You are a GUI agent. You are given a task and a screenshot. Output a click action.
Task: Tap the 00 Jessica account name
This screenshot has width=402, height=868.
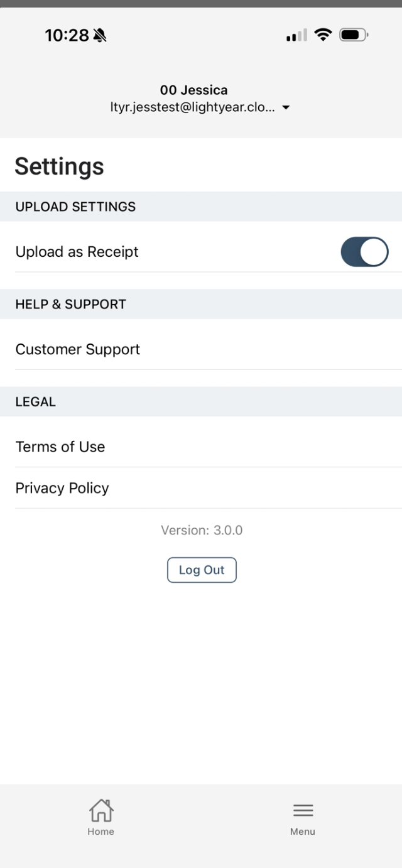tap(194, 90)
